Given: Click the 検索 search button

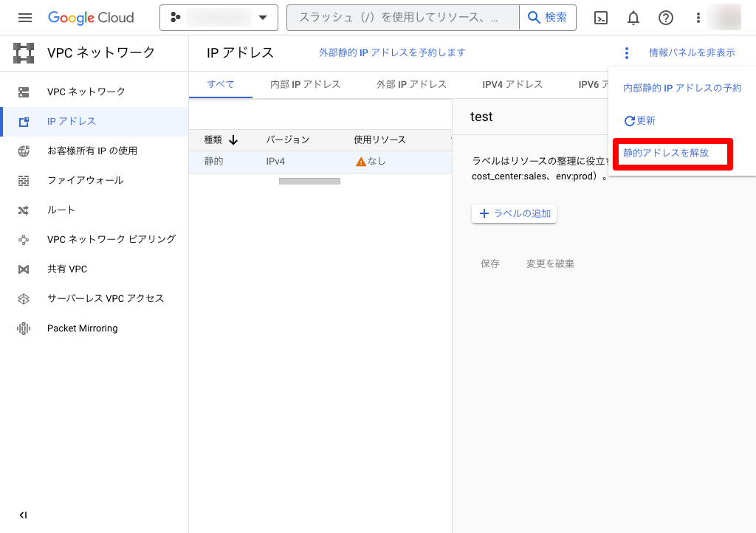Looking at the screenshot, I should click(548, 18).
